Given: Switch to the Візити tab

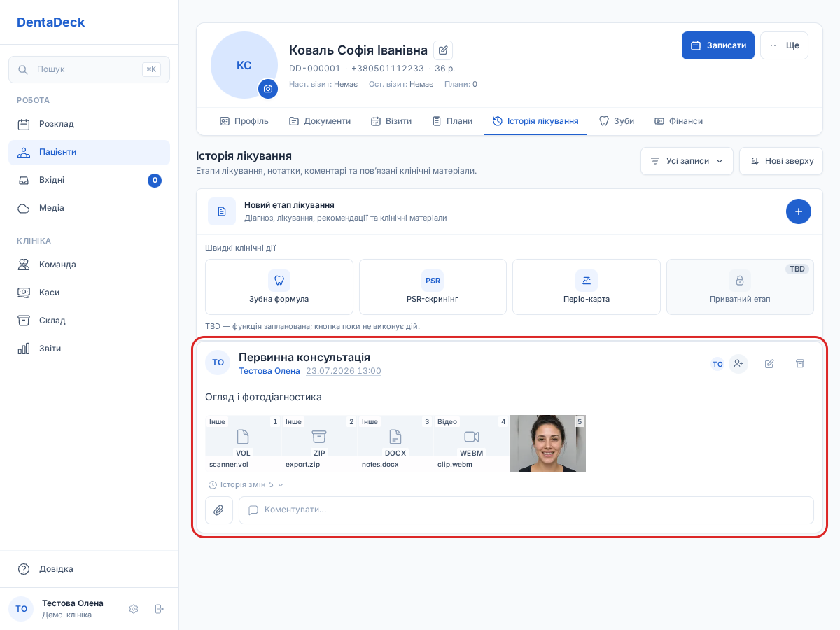Looking at the screenshot, I should (391, 121).
